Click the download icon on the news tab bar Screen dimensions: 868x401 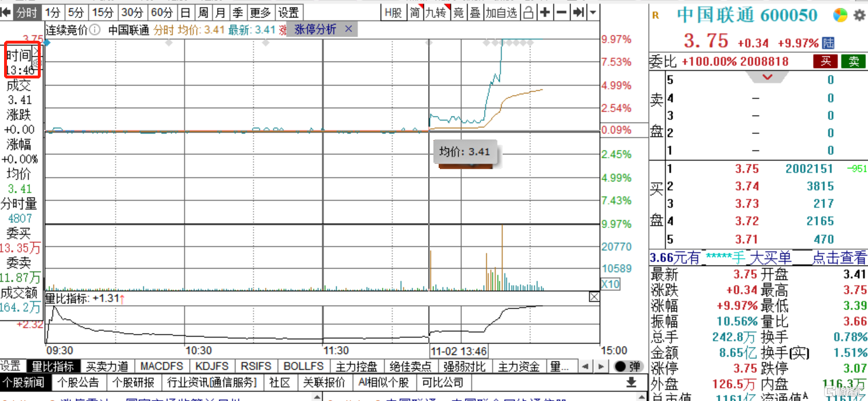pyautogui.click(x=631, y=382)
